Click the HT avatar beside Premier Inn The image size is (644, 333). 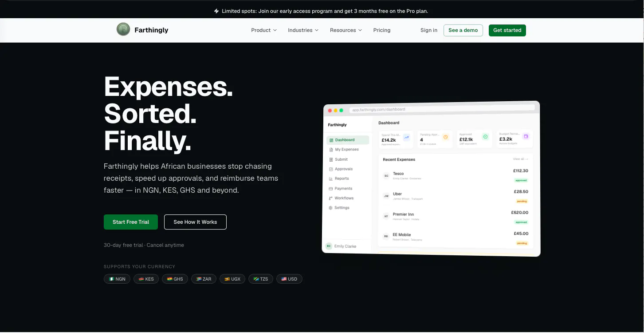(x=386, y=216)
